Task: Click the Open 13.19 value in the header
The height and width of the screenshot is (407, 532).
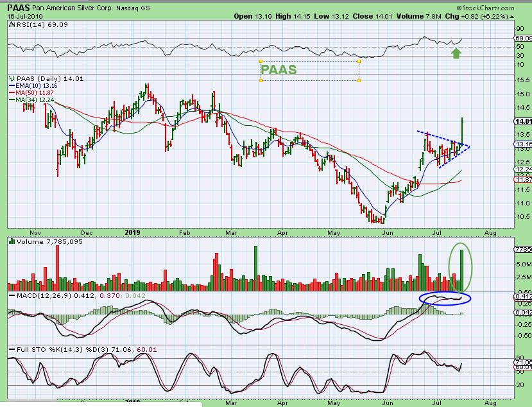Action: [253, 16]
